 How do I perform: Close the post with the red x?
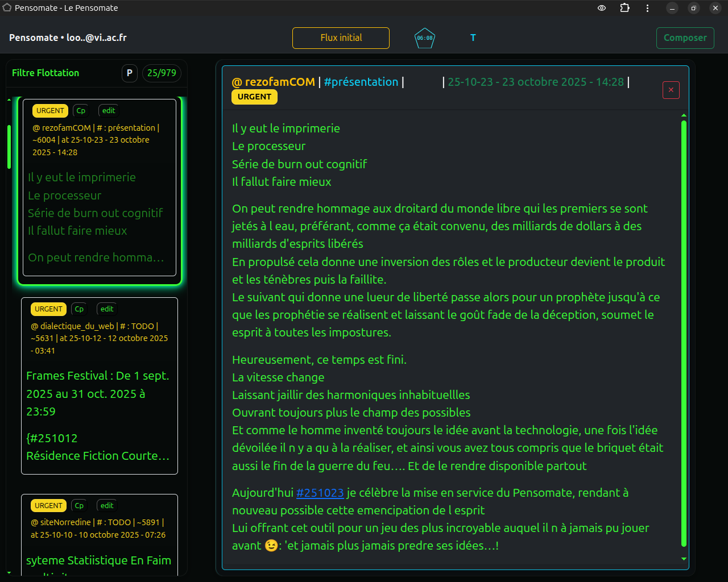click(671, 90)
